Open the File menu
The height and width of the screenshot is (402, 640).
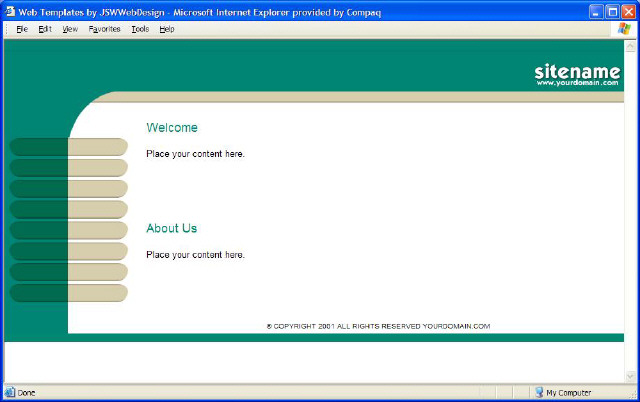(x=21, y=29)
